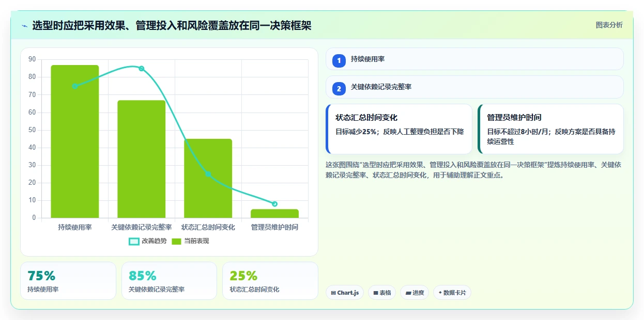The image size is (644, 320).
Task: Click the y-axis value 90
Action: (x=32, y=59)
